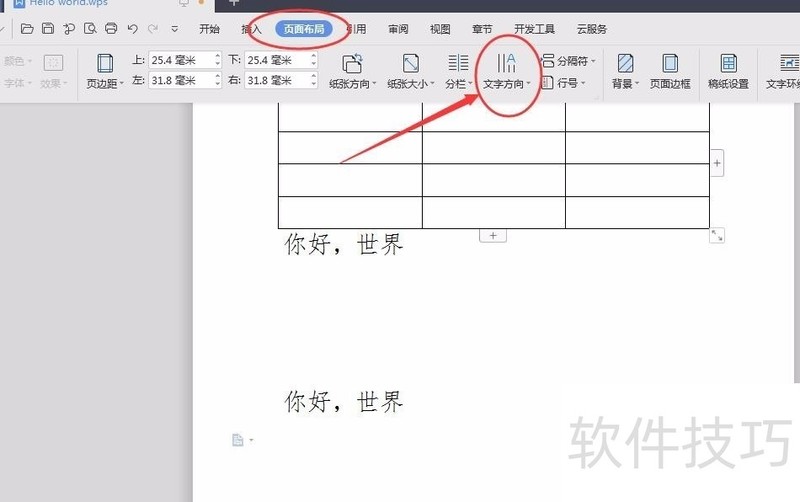Increase the bottom margin 下 with its up stepper
This screenshot has width=800, height=502.
point(314,56)
